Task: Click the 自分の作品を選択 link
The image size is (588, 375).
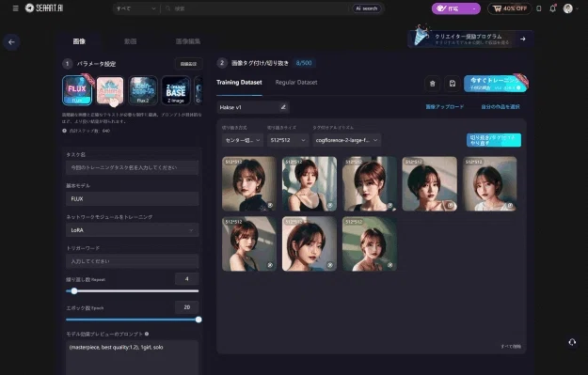Action: (x=501, y=107)
